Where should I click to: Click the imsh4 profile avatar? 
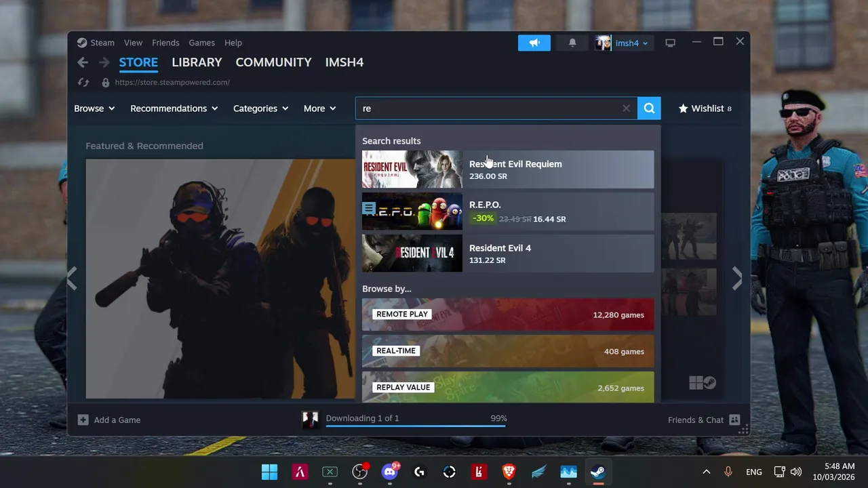coord(603,43)
